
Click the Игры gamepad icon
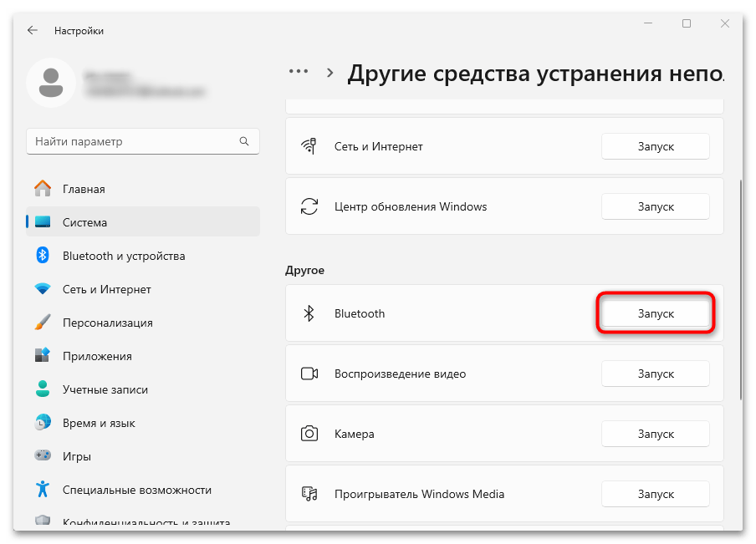(x=43, y=455)
